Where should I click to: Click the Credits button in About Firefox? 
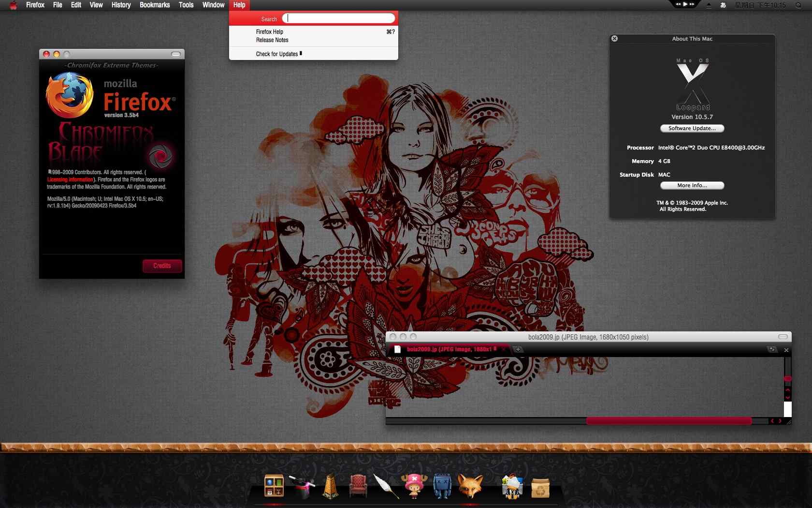(162, 266)
